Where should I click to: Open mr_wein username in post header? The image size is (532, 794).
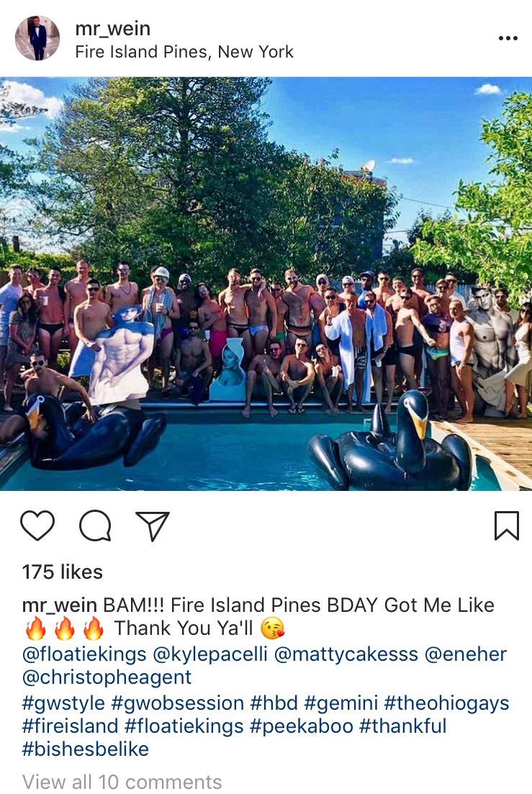[112, 28]
